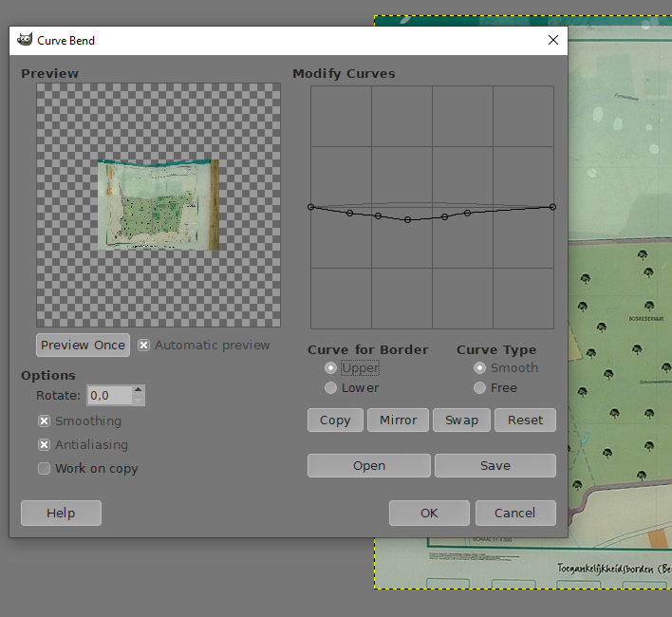Select the Upper curve border radio
Image resolution: width=672 pixels, height=617 pixels.
(330, 368)
